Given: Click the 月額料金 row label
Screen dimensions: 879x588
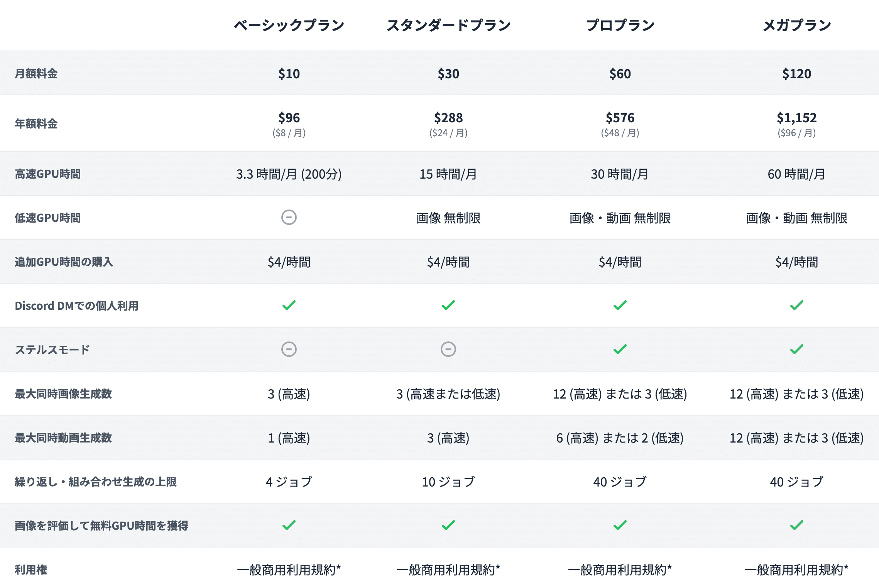Looking at the screenshot, I should click(x=36, y=74).
